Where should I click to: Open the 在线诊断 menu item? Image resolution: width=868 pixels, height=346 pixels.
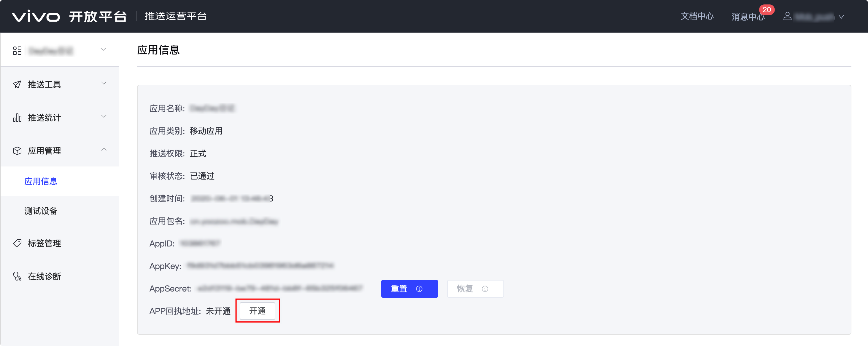pyautogui.click(x=60, y=276)
